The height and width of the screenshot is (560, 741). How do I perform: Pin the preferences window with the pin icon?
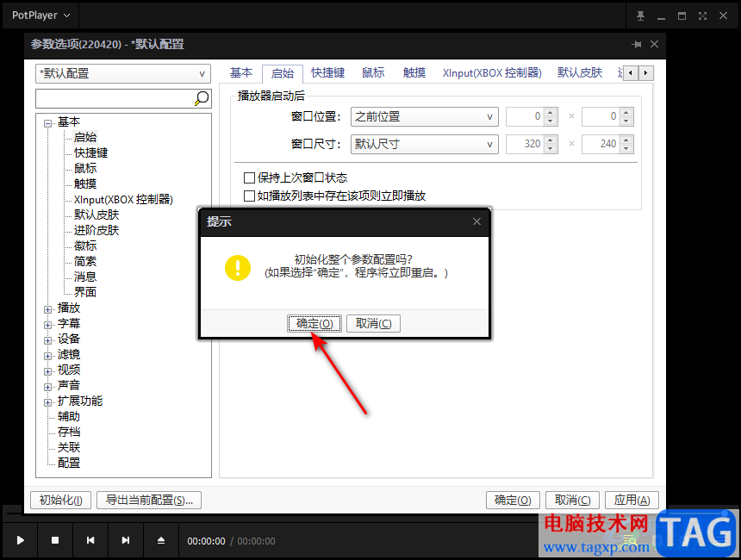click(637, 45)
